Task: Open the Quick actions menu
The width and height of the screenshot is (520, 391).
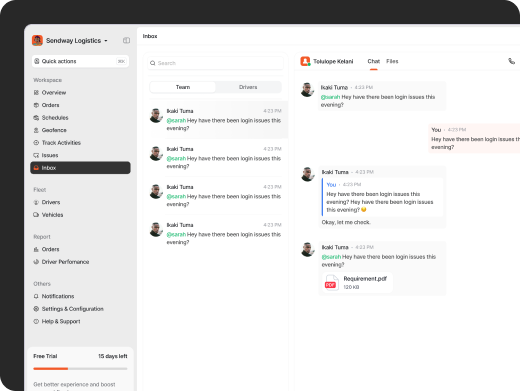Action: 80,61
